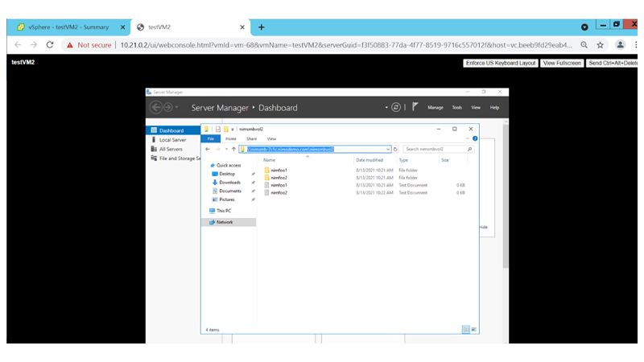Bookmark this page with the star icon
Screen dimensions: 644x362
(600, 45)
